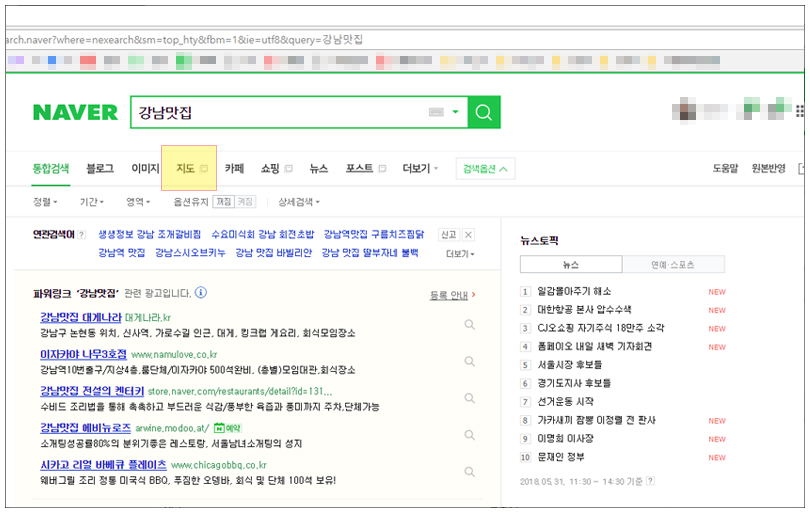The image size is (810, 514).
Task: Open the 정렬 sort dropdown
Action: click(x=45, y=201)
